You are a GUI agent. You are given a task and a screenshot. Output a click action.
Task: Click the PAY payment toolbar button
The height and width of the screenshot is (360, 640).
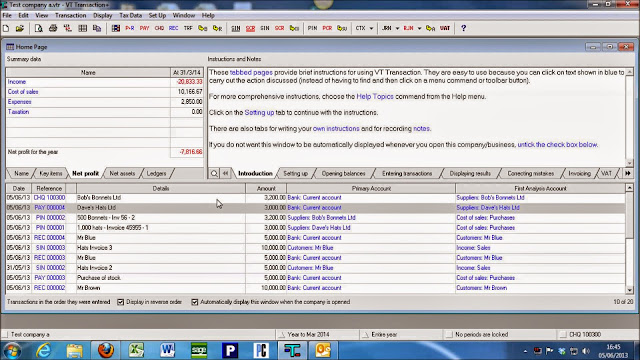(144, 28)
